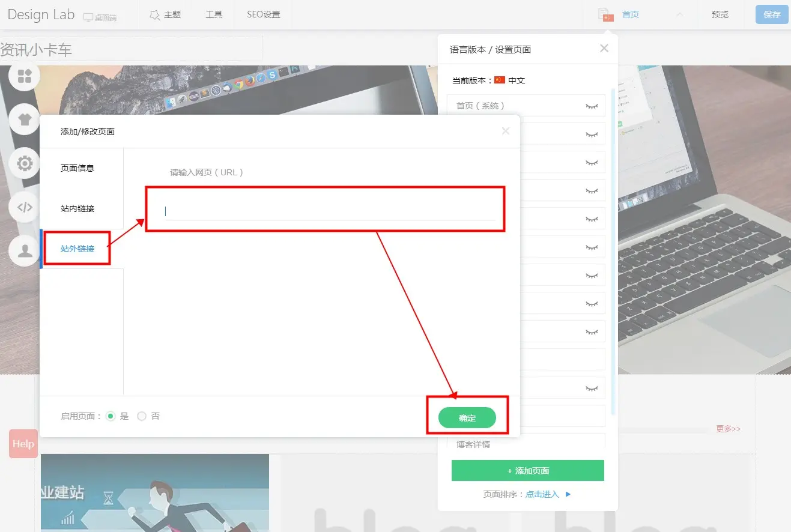The width and height of the screenshot is (791, 532).
Task: Click the URL input field
Action: (330, 211)
